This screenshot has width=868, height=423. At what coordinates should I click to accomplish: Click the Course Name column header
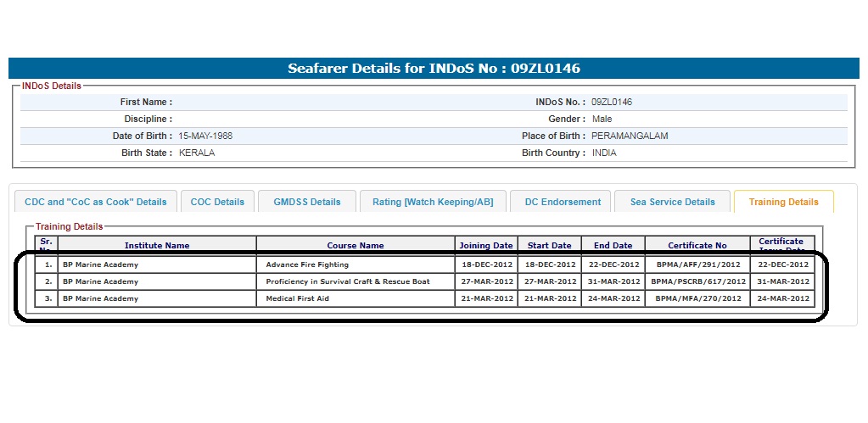[356, 246]
